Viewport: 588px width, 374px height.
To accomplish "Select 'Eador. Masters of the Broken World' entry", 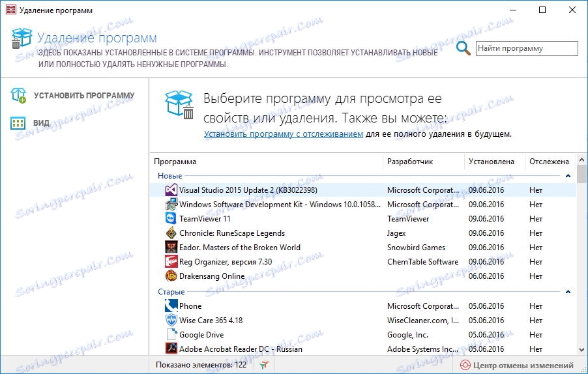I will pos(240,247).
